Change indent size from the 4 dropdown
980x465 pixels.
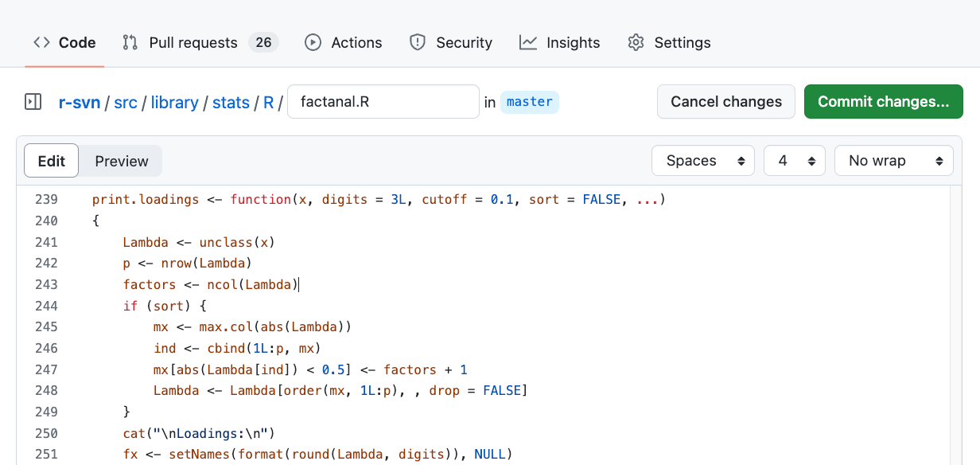[793, 160]
